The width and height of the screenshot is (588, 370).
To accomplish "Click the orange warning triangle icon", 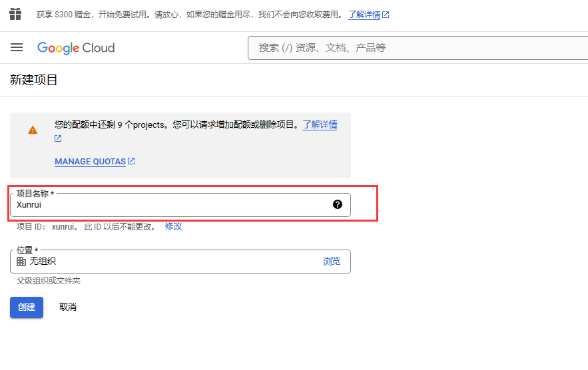I will pyautogui.click(x=33, y=130).
